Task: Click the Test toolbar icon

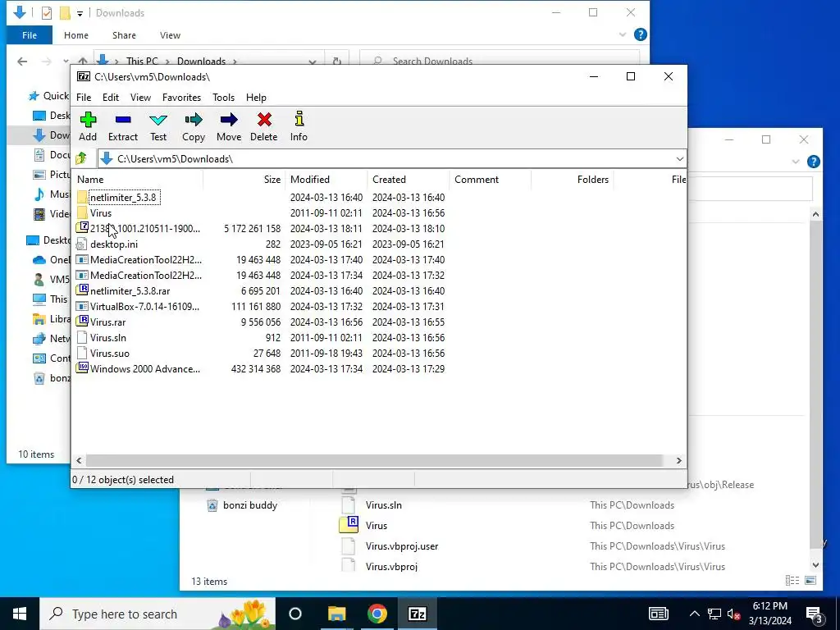Action: 158,120
